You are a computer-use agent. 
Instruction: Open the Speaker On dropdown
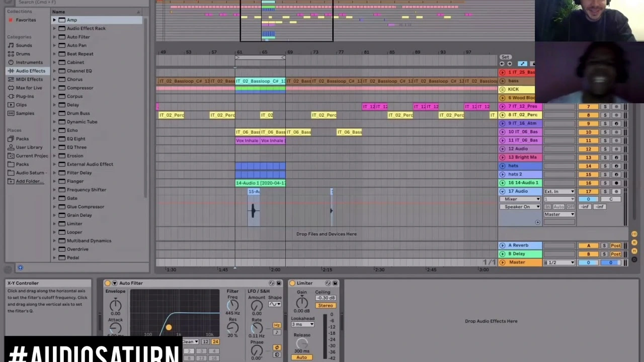[522, 207]
